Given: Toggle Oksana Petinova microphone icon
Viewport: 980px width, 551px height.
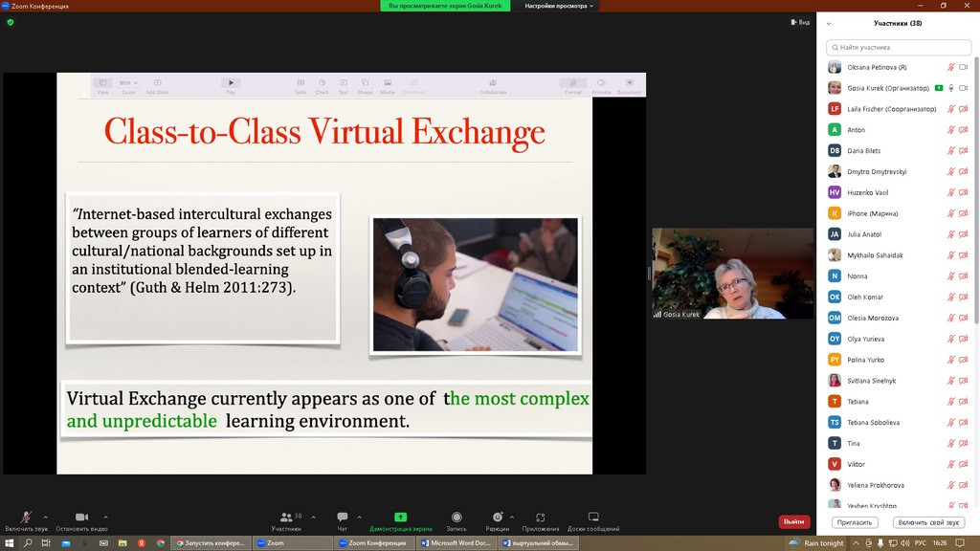Looking at the screenshot, I should (950, 67).
